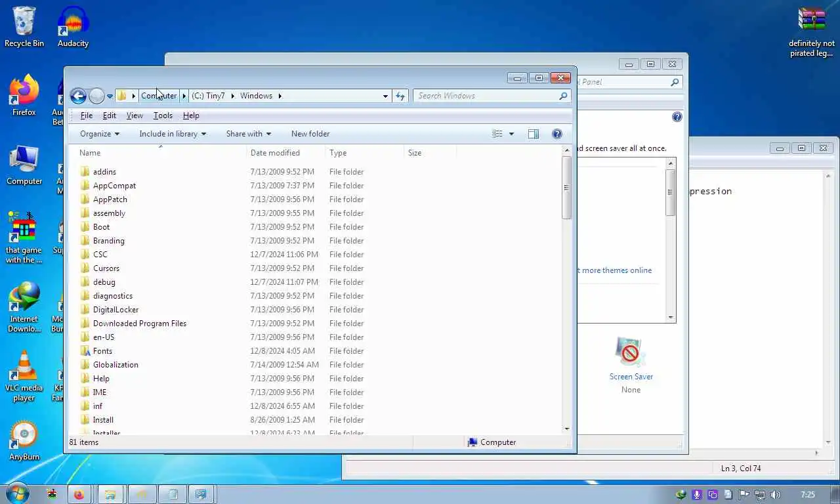
Task: Click the Explorer forward navigation arrow
Action: [96, 96]
